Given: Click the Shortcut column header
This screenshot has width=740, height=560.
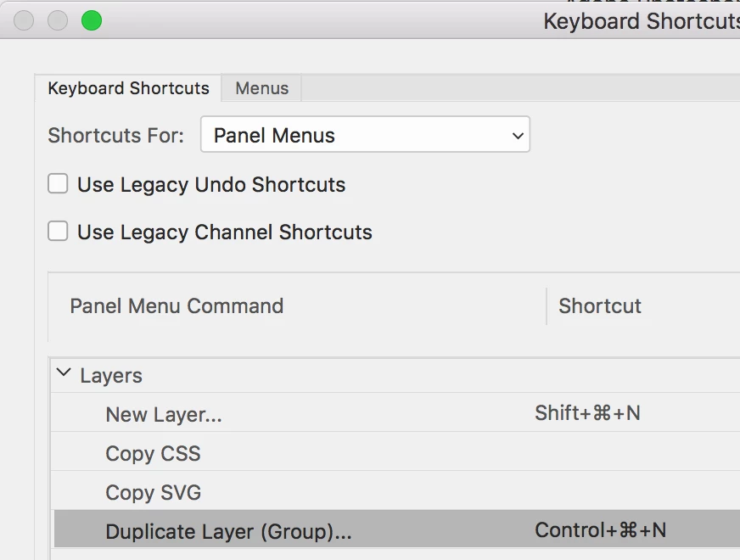Looking at the screenshot, I should click(x=600, y=305).
